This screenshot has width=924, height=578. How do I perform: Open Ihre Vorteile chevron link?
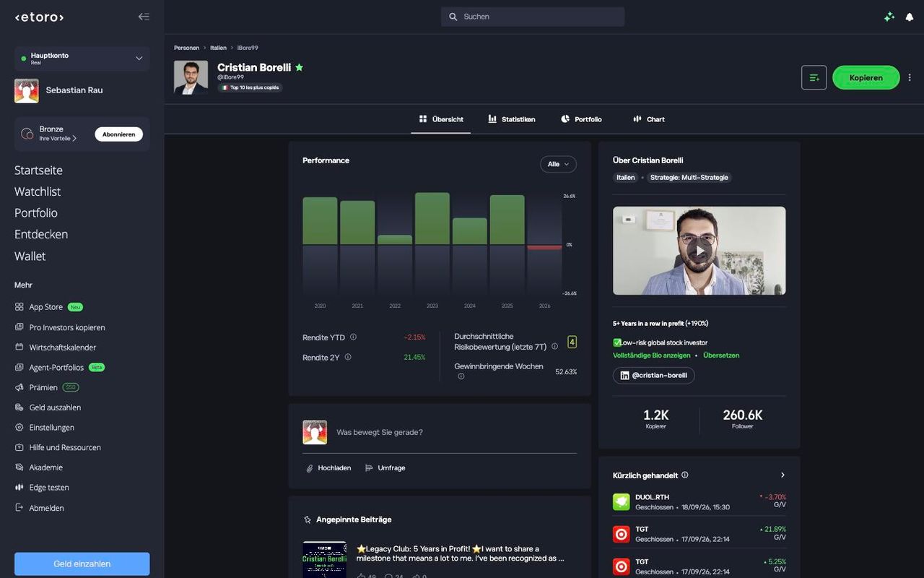[x=58, y=138]
